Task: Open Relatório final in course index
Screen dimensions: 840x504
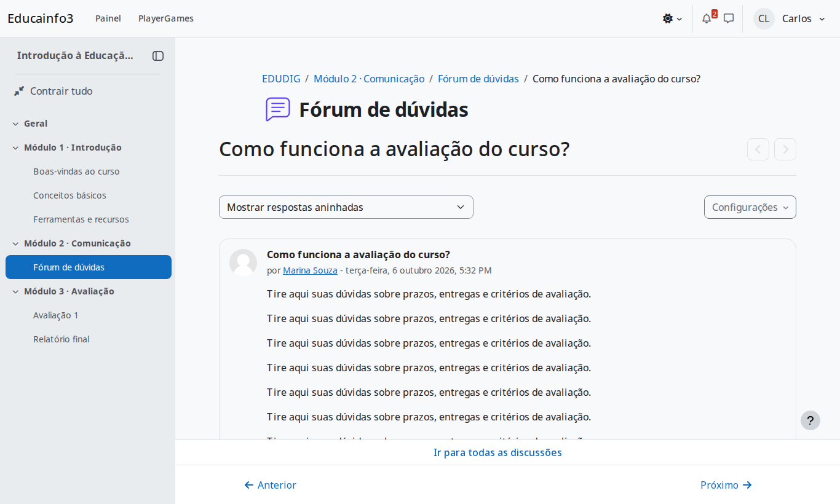Action: [x=61, y=339]
